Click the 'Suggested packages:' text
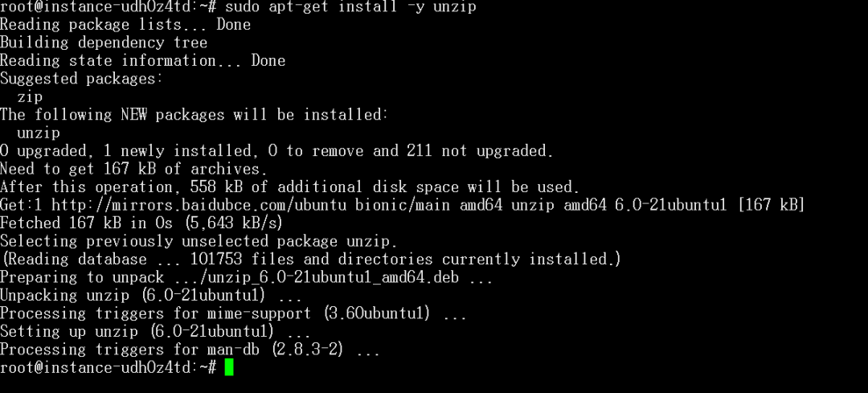 (x=82, y=79)
